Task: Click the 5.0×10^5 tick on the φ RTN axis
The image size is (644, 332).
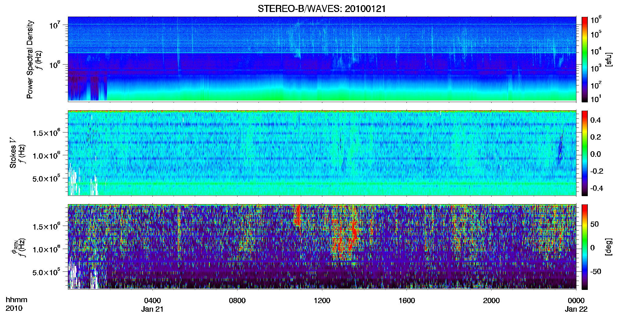Action: [46, 272]
